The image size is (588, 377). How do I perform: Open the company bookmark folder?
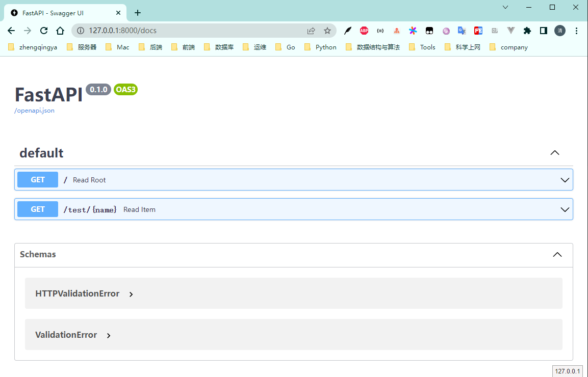[x=509, y=47]
